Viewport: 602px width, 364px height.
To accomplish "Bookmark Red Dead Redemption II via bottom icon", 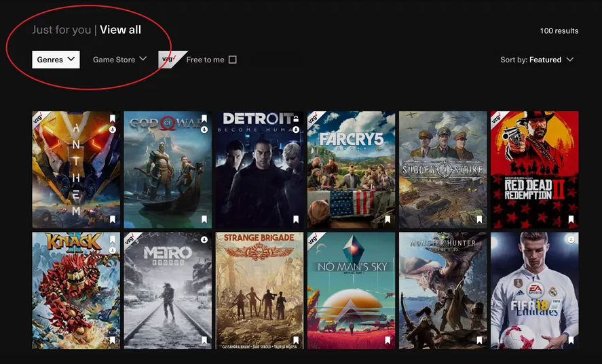I will click(571, 220).
